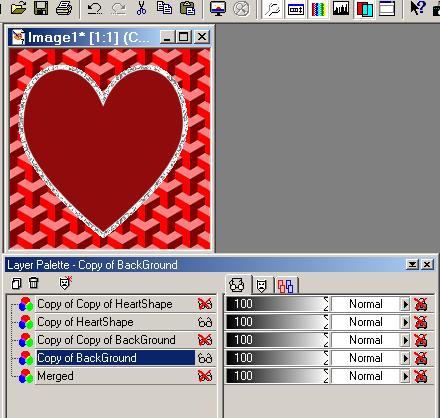
Task: Show the Merged layer
Action: point(205,376)
